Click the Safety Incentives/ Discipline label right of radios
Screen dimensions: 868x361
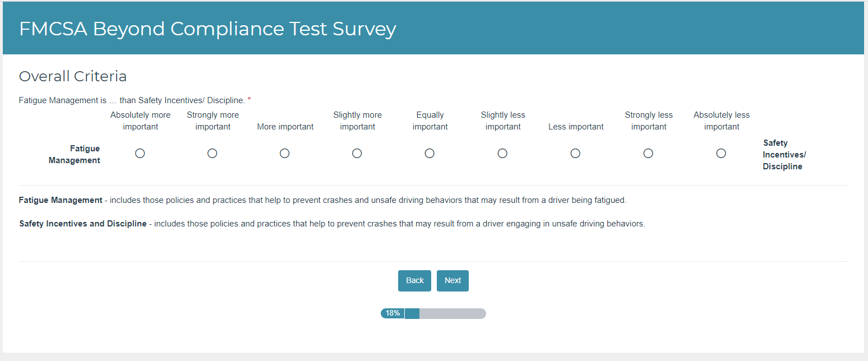784,155
